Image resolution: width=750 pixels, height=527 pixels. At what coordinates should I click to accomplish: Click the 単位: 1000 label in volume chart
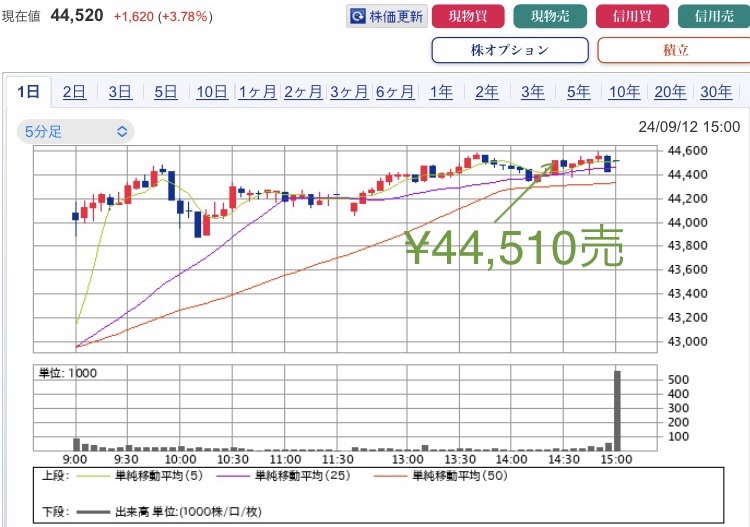click(x=67, y=373)
